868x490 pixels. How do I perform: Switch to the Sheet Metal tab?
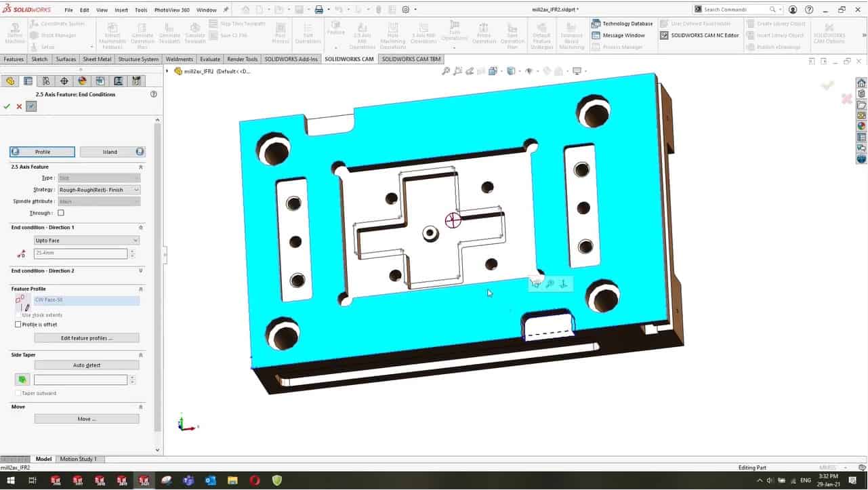(x=97, y=60)
